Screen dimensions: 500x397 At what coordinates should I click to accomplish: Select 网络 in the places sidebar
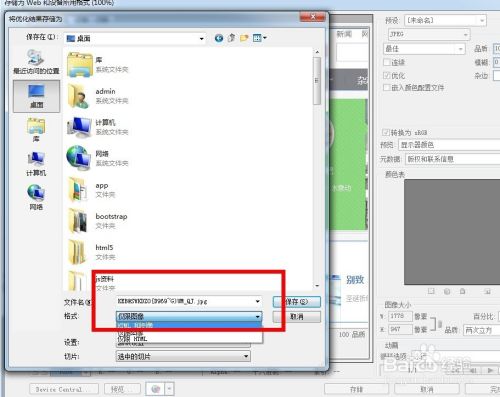tap(36, 198)
